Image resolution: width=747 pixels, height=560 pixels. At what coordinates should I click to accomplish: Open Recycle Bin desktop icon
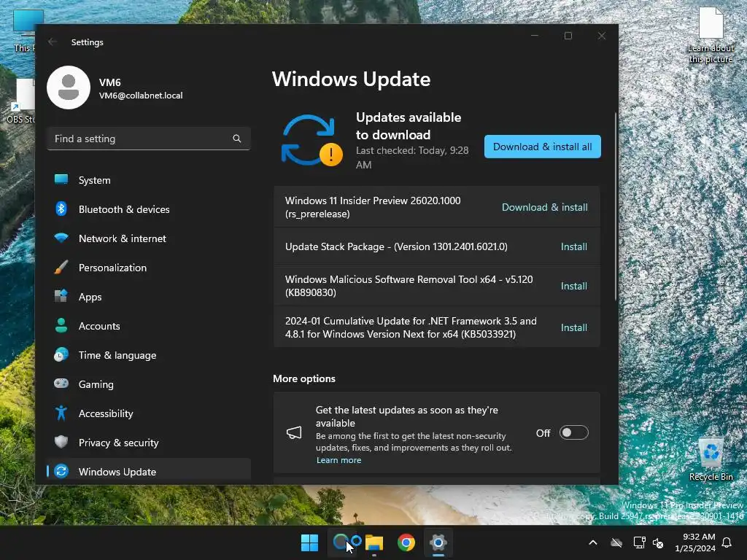[x=711, y=459]
